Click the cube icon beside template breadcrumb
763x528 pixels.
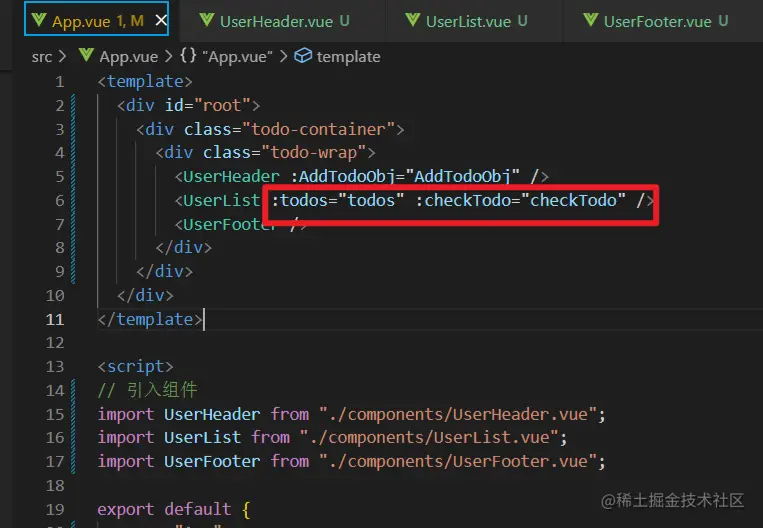tap(303, 55)
